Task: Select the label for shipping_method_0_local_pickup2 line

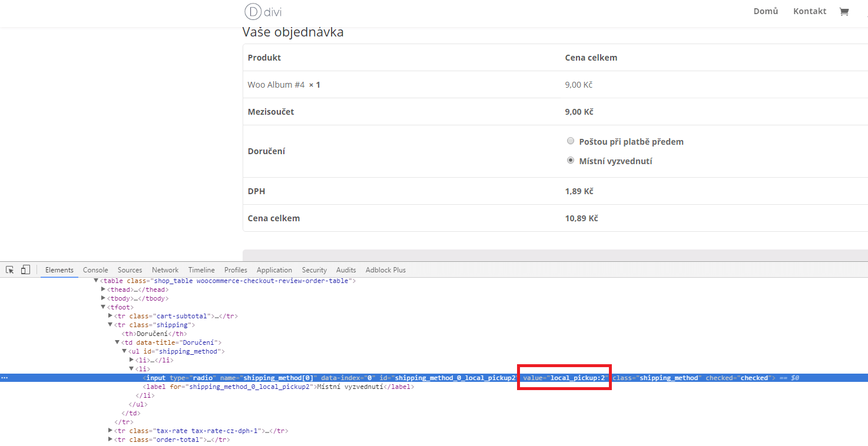Action: tap(279, 387)
